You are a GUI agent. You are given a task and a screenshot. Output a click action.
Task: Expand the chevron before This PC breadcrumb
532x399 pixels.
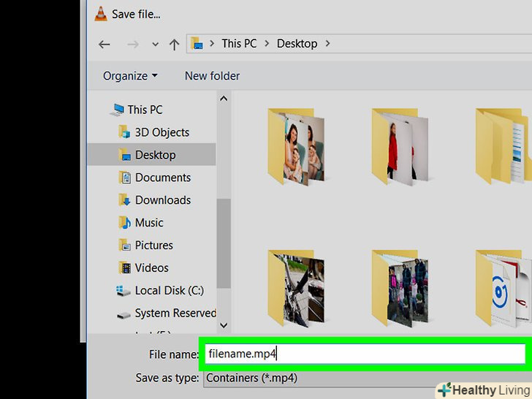[x=212, y=43]
